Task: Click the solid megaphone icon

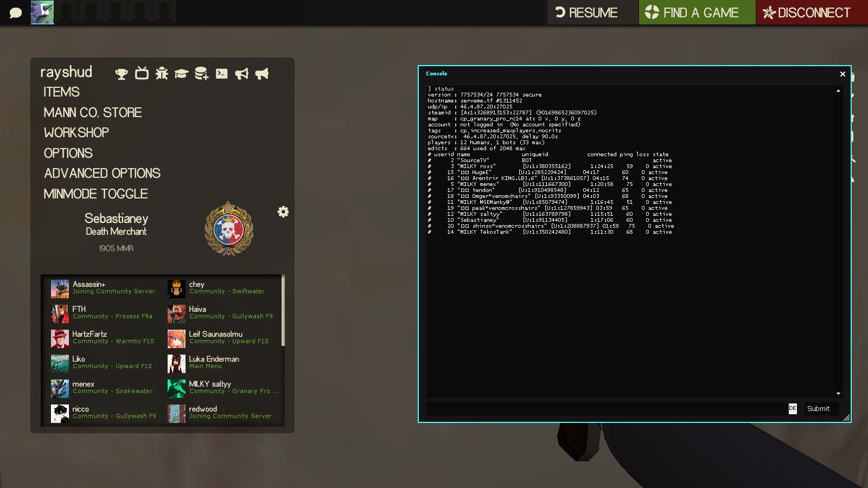Action: tap(262, 74)
